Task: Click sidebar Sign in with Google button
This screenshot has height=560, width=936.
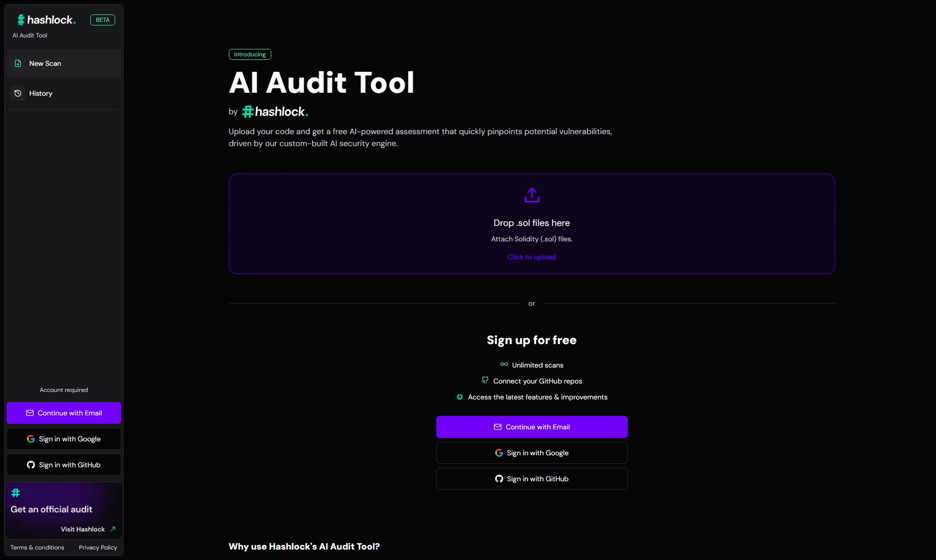Action: click(x=64, y=439)
